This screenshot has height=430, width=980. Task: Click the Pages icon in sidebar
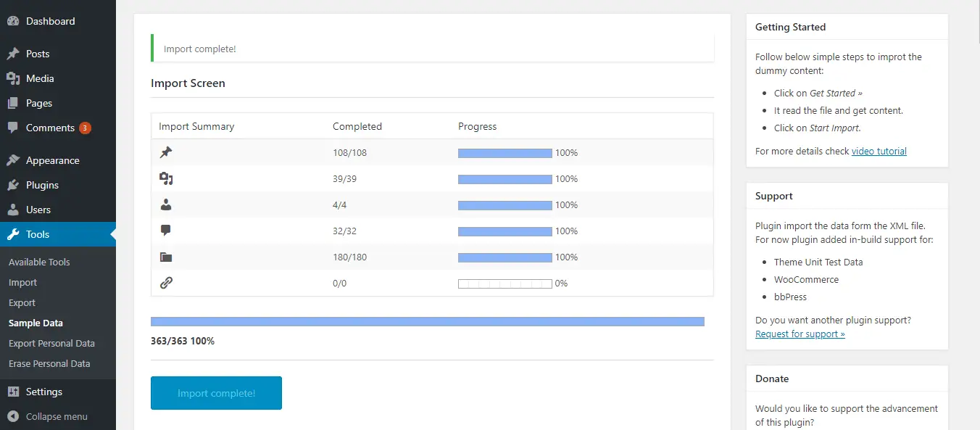(x=13, y=103)
